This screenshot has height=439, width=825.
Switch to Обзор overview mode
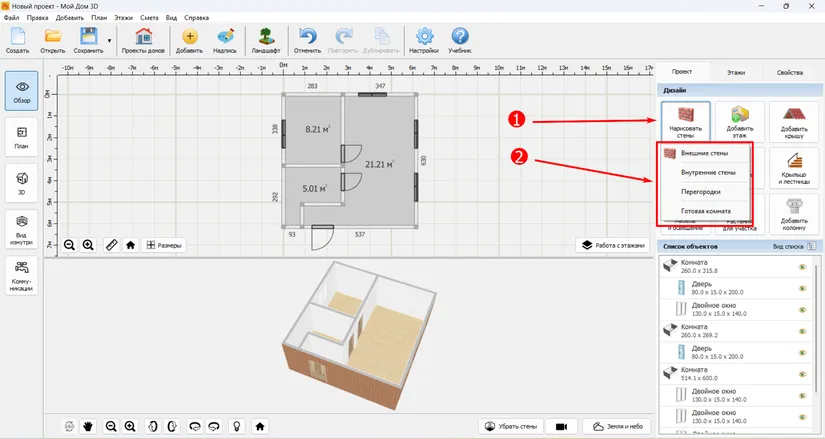pos(22,91)
